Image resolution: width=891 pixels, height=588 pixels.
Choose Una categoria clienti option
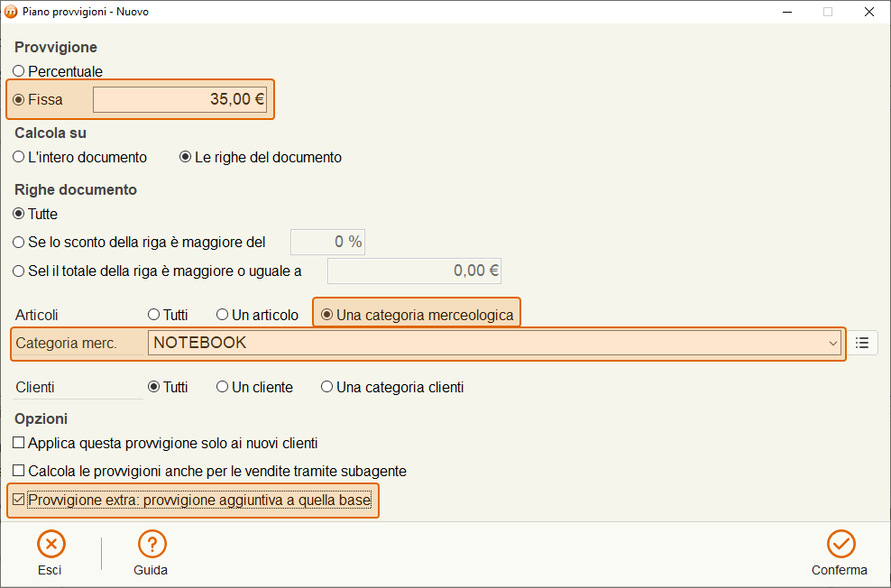(x=326, y=387)
